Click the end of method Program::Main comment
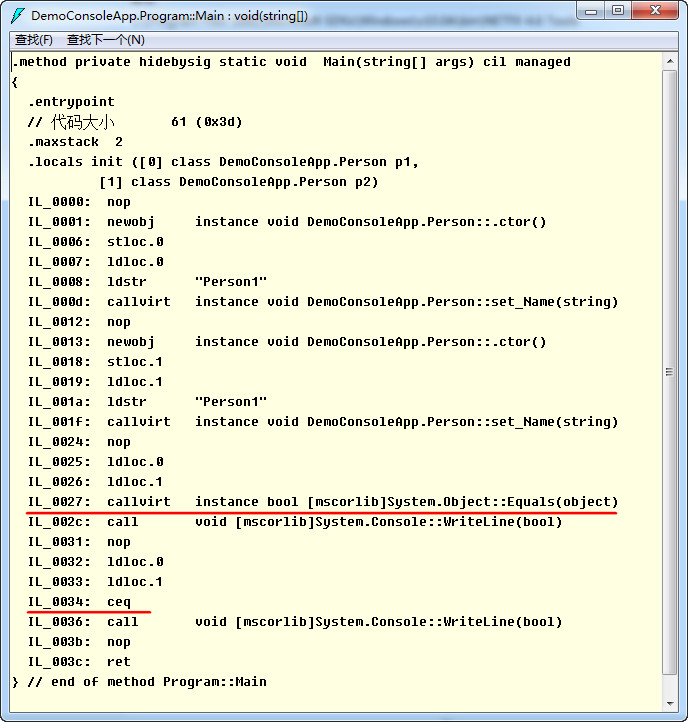 pyautogui.click(x=140, y=682)
